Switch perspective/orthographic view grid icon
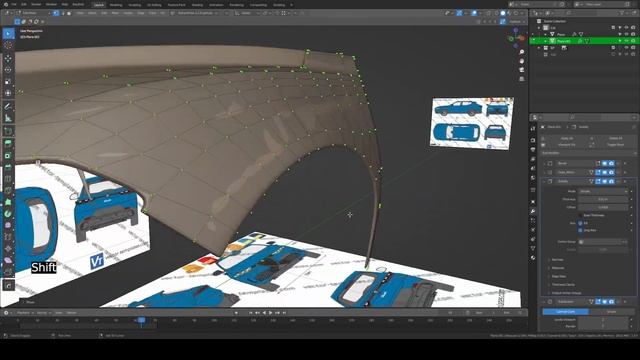The height and width of the screenshot is (360, 640). pyautogui.click(x=522, y=79)
